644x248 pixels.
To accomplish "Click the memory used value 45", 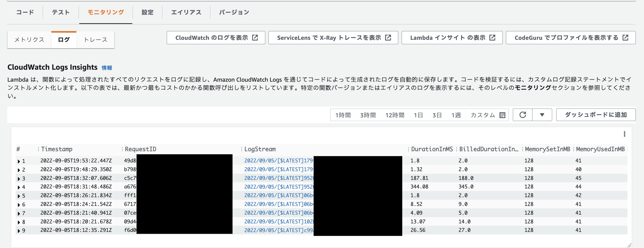I will [x=578, y=178].
